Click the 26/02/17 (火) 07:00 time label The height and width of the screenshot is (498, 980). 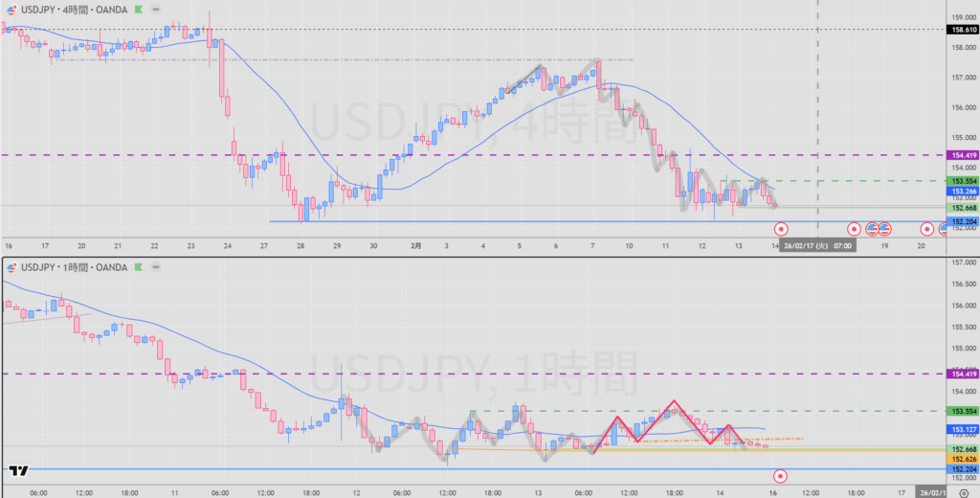click(816, 245)
